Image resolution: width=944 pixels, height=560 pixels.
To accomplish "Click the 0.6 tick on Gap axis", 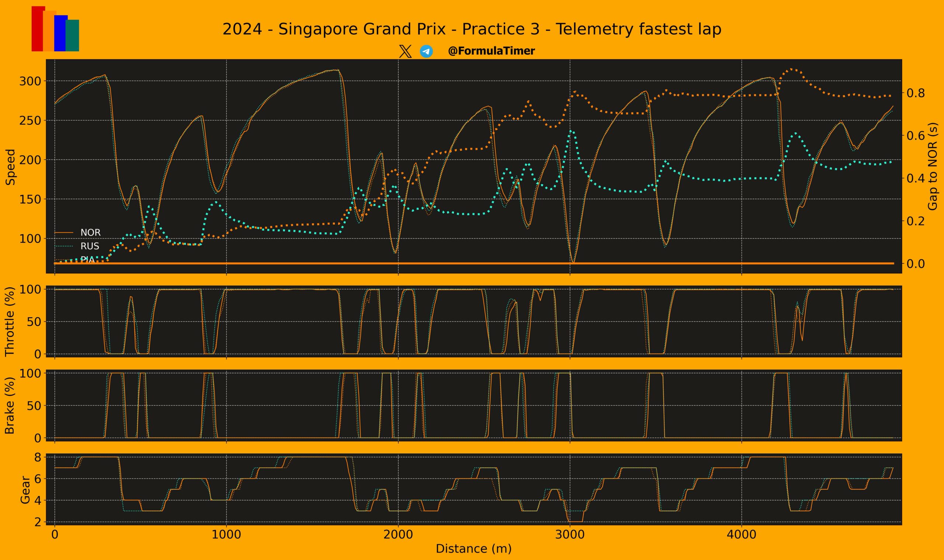I will pyautogui.click(x=916, y=136).
